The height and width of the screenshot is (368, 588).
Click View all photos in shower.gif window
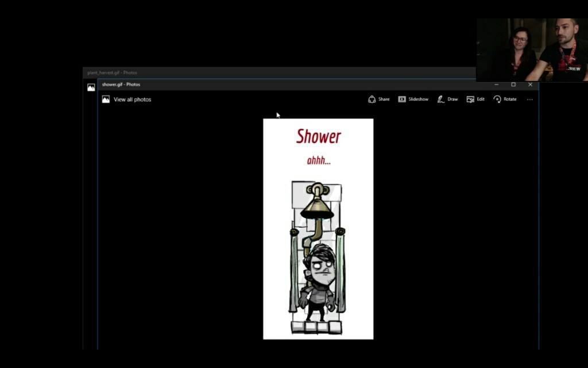132,99
